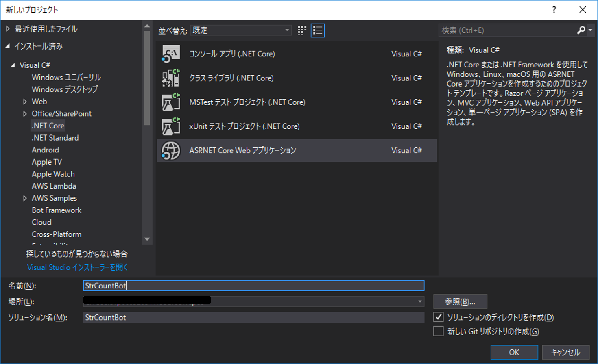Viewport: 598px width, 364px height.
Task: Click the 参照(B)... browse button
Action: coord(460,301)
